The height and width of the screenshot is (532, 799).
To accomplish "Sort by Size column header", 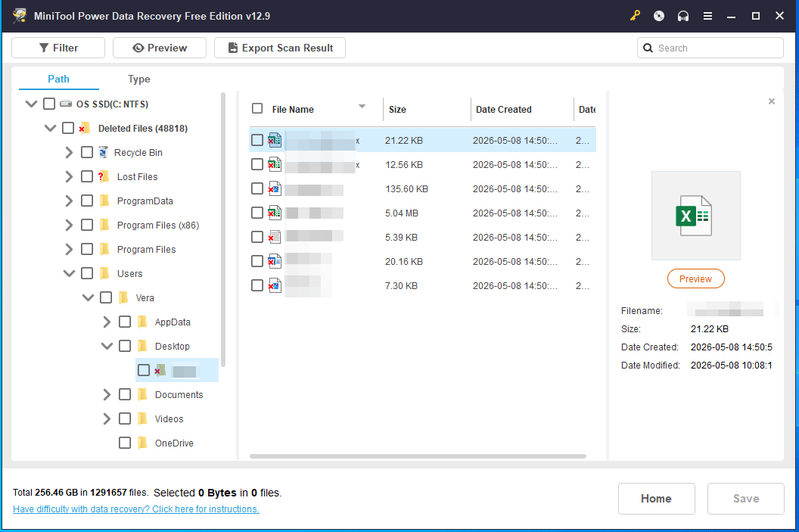I will (x=397, y=109).
